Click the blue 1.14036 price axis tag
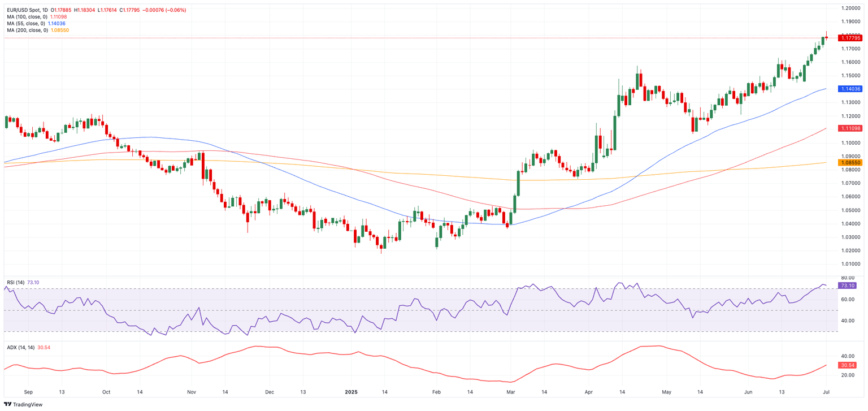 point(849,89)
